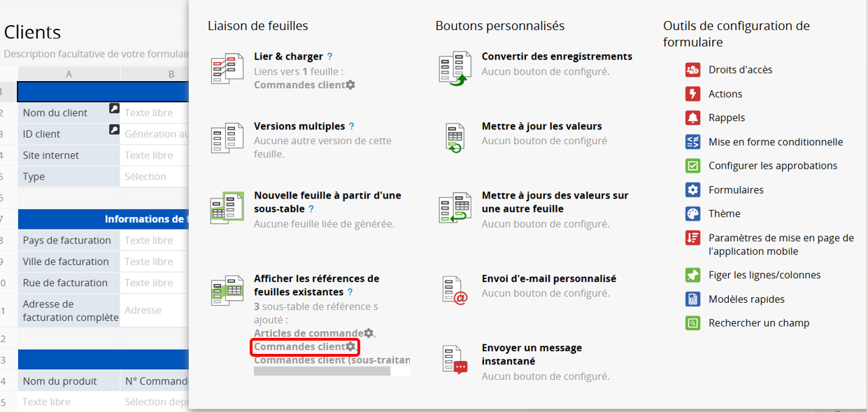Open settings gear next to Articles de commande
The height and width of the screenshot is (412, 868).
[369, 334]
